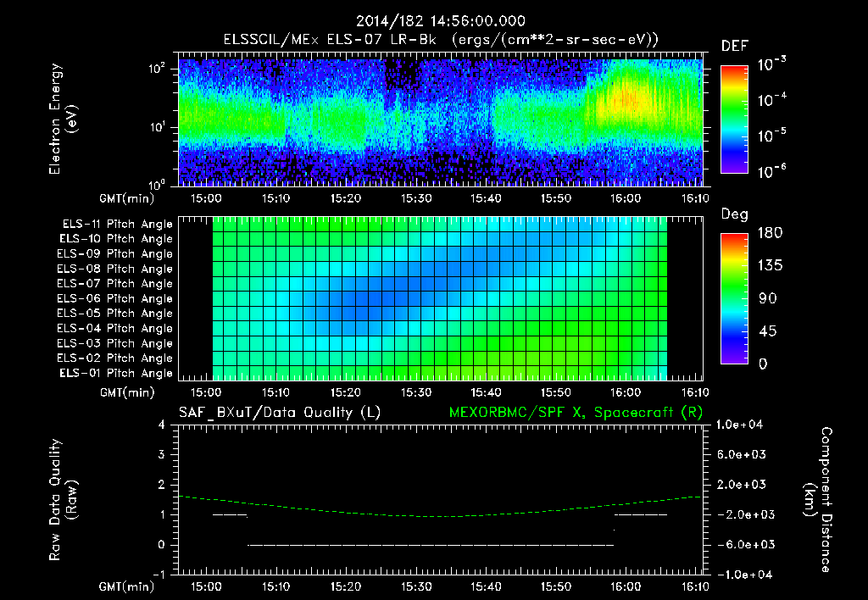Click 15:40 tick under the data quality panel
This screenshot has height=600, width=868.
[486, 586]
